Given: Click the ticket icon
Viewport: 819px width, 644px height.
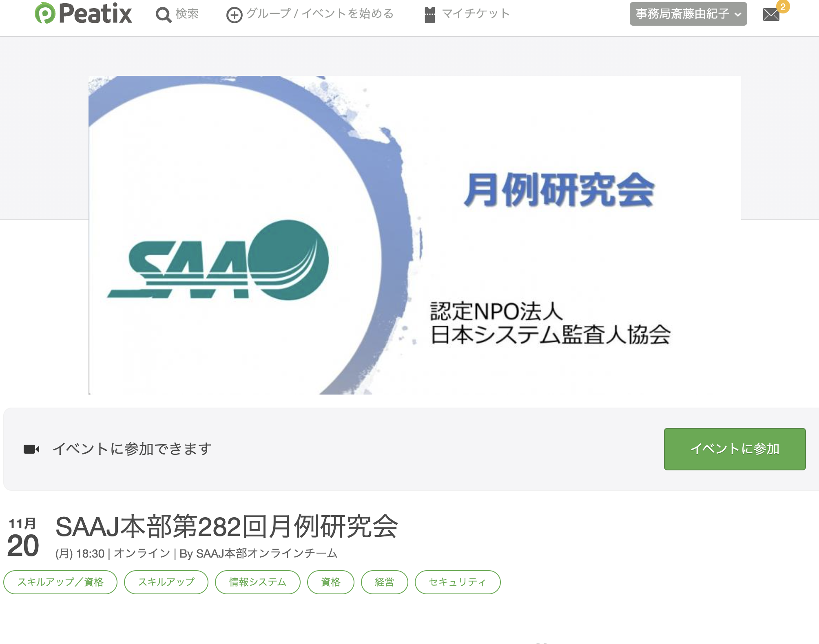Looking at the screenshot, I should point(429,15).
